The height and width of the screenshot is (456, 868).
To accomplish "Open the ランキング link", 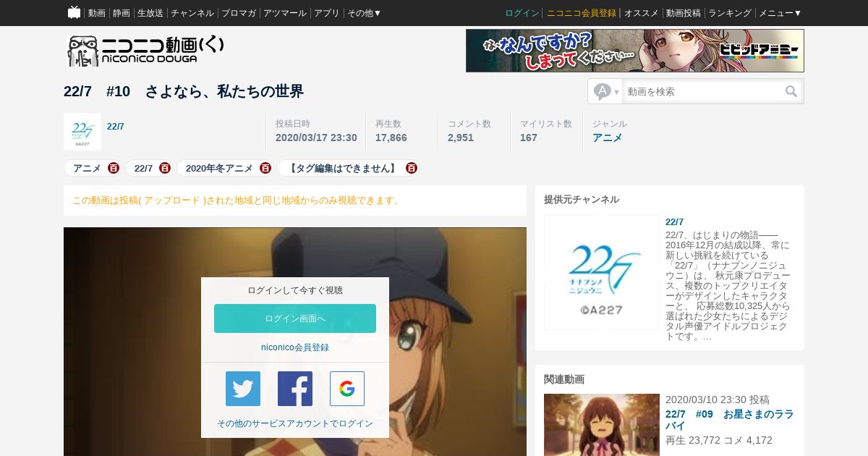I will [730, 13].
